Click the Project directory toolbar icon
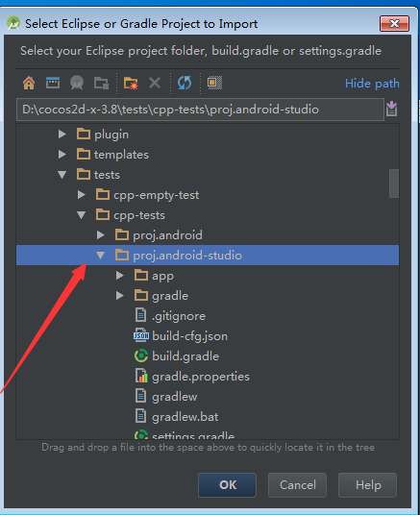 (77, 83)
